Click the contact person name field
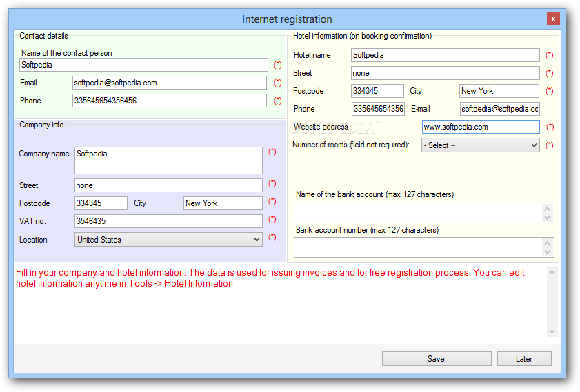 [x=143, y=65]
